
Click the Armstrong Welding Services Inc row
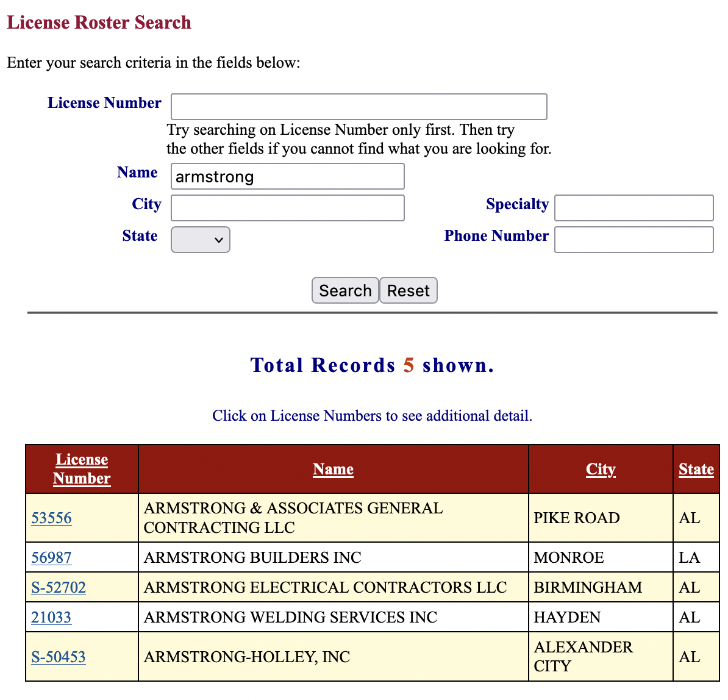click(290, 617)
